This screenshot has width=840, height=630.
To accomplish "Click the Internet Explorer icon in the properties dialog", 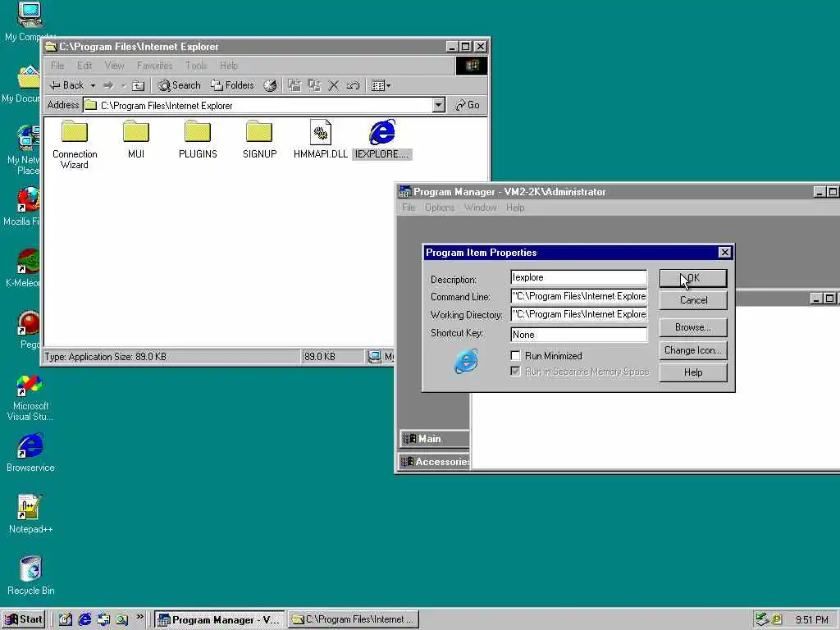I will [466, 361].
